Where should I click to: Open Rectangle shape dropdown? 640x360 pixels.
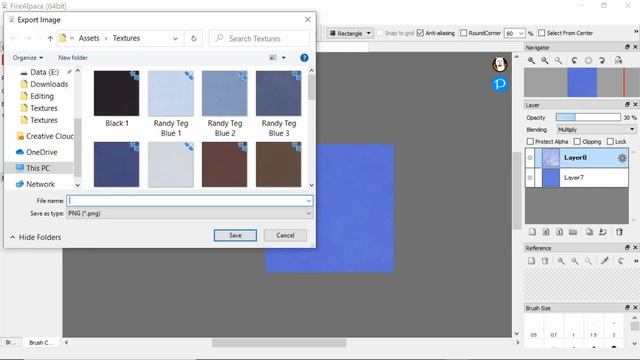click(349, 33)
